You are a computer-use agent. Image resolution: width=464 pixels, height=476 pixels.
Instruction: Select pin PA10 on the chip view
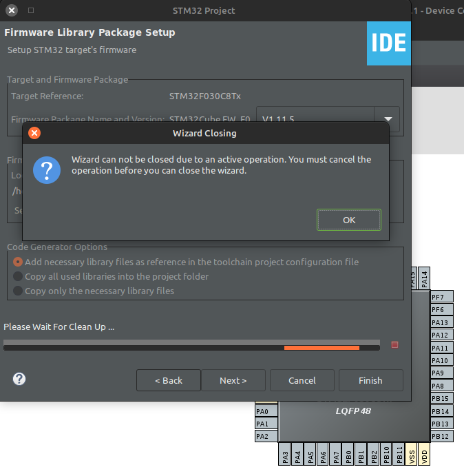(442, 360)
